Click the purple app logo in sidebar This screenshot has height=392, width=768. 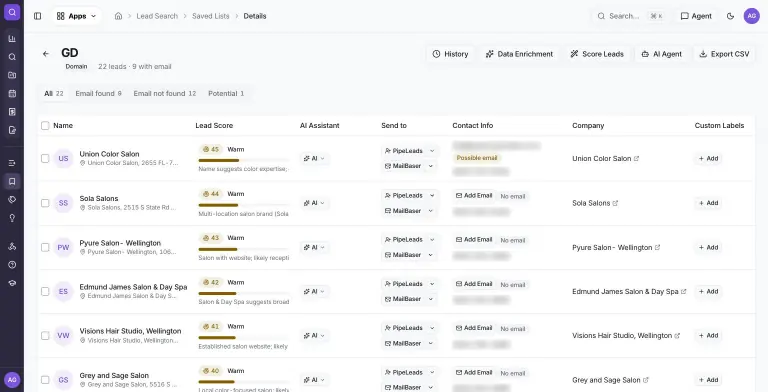click(x=12, y=12)
